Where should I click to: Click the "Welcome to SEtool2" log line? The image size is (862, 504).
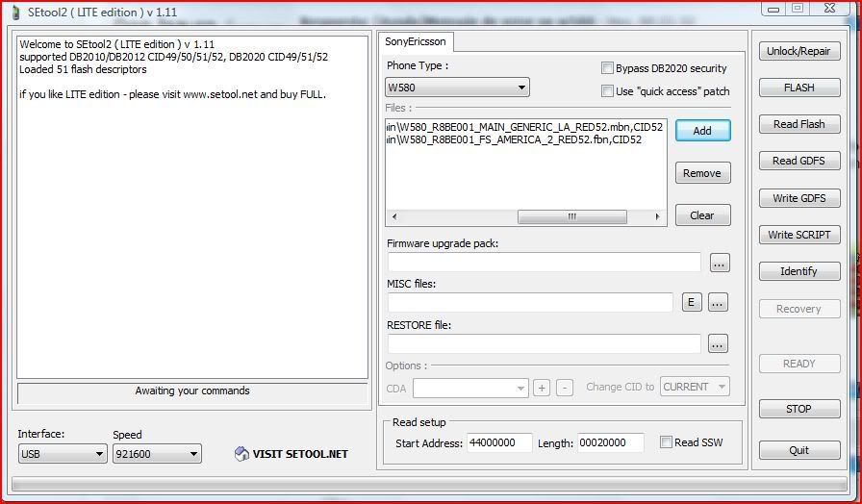tap(116, 44)
